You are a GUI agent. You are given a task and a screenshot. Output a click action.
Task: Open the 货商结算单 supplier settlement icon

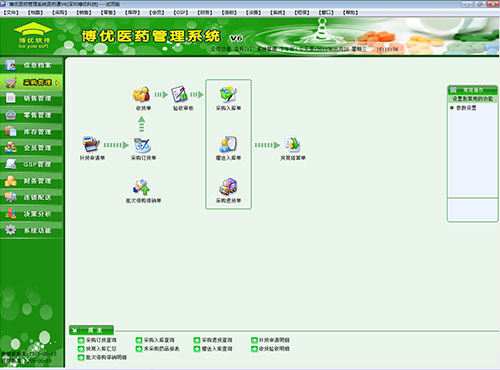coord(293,145)
